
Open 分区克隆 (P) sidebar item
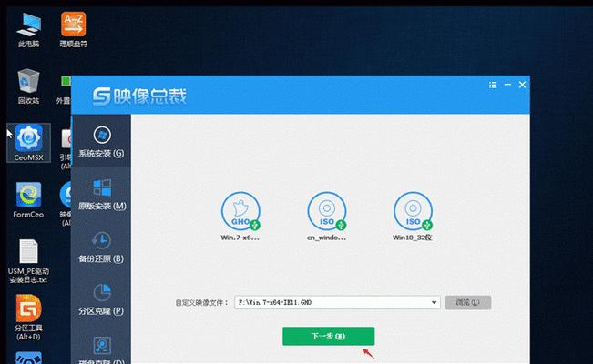[101, 299]
